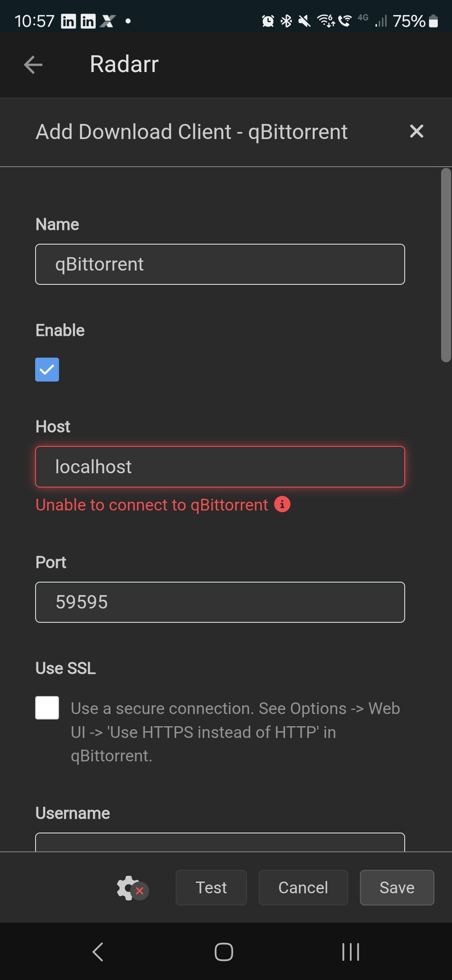Uncheck the Enable checkbox
452x980 pixels.
click(x=47, y=369)
